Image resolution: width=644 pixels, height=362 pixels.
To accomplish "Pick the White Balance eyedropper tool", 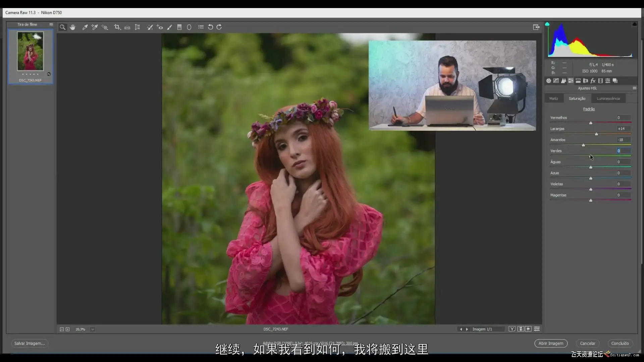I will point(85,27).
